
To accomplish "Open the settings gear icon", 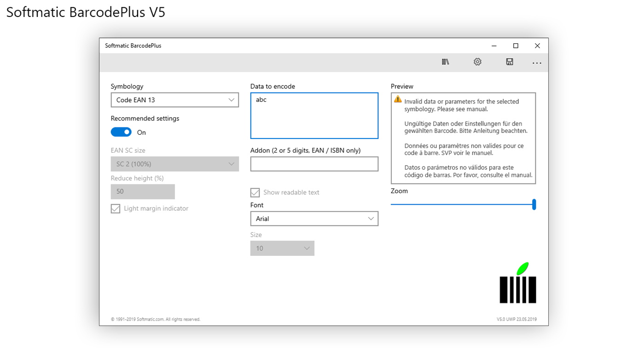I will (x=477, y=61).
